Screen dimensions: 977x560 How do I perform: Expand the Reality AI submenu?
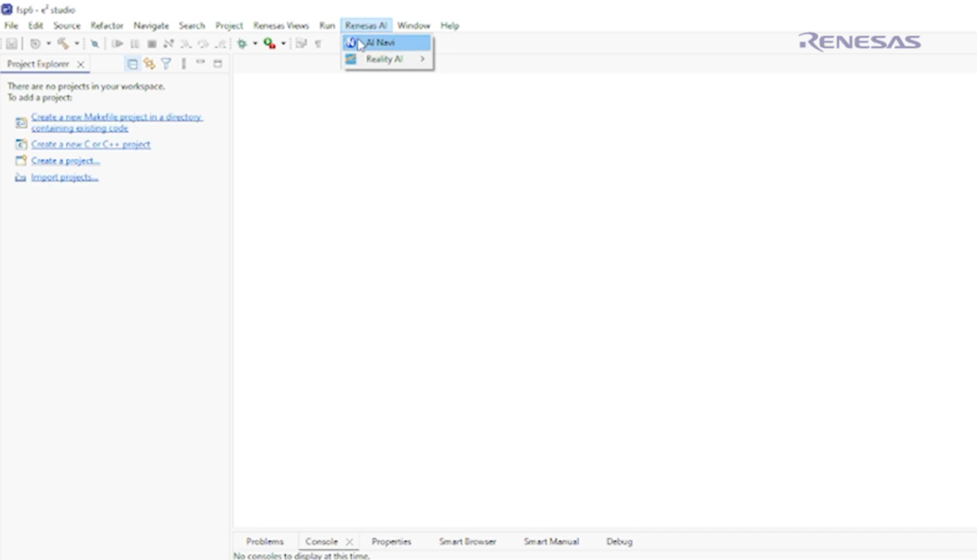387,59
